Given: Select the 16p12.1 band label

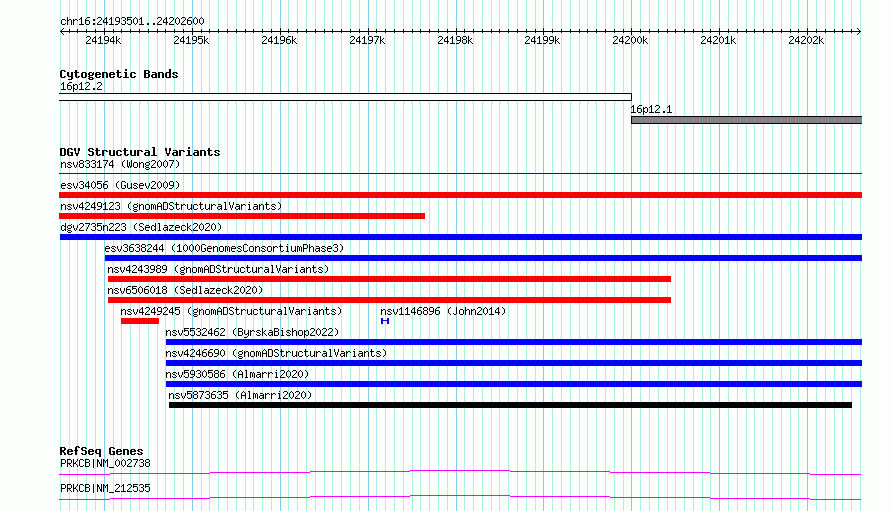Looking at the screenshot, I should pyautogui.click(x=652, y=109).
